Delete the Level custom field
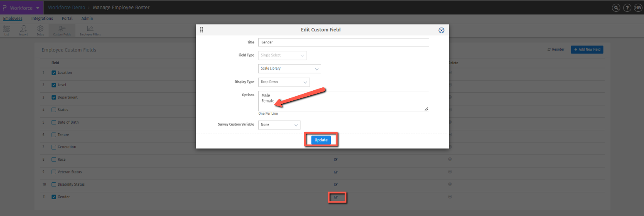Screen dimensions: 644x216 click(x=450, y=85)
